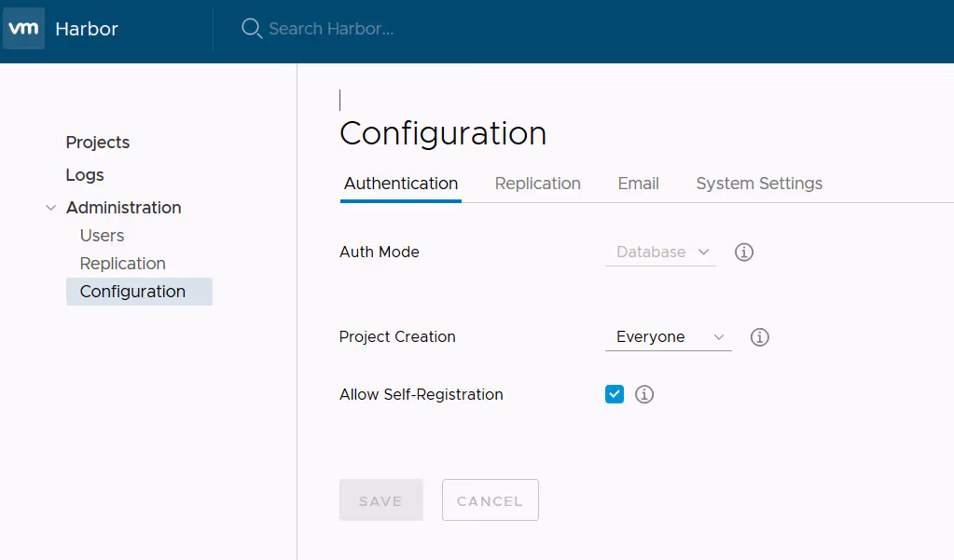This screenshot has width=954, height=560.
Task: Open the System Settings tab
Action: (758, 184)
